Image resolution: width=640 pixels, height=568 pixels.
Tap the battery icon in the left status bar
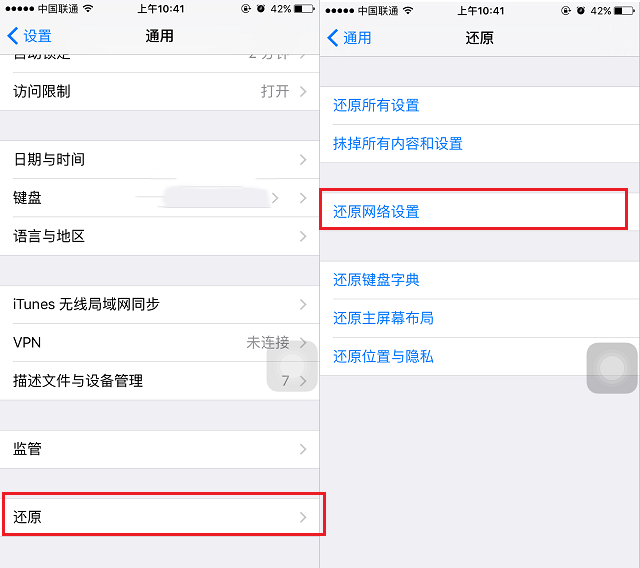pos(304,9)
